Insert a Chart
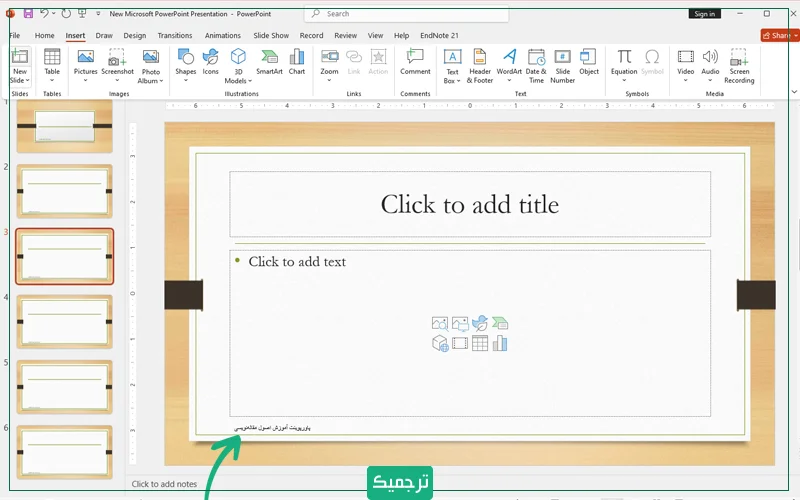 point(296,62)
